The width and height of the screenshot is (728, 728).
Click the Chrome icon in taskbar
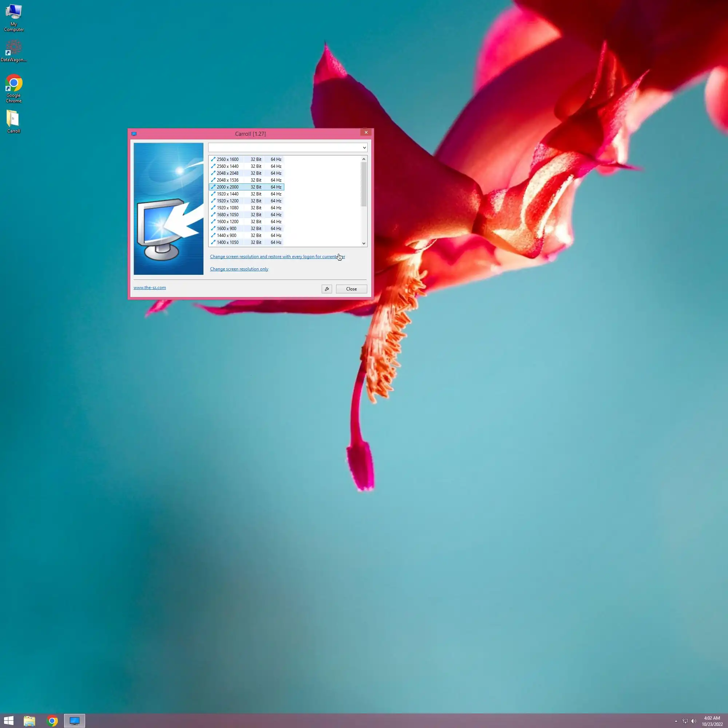[x=52, y=721]
